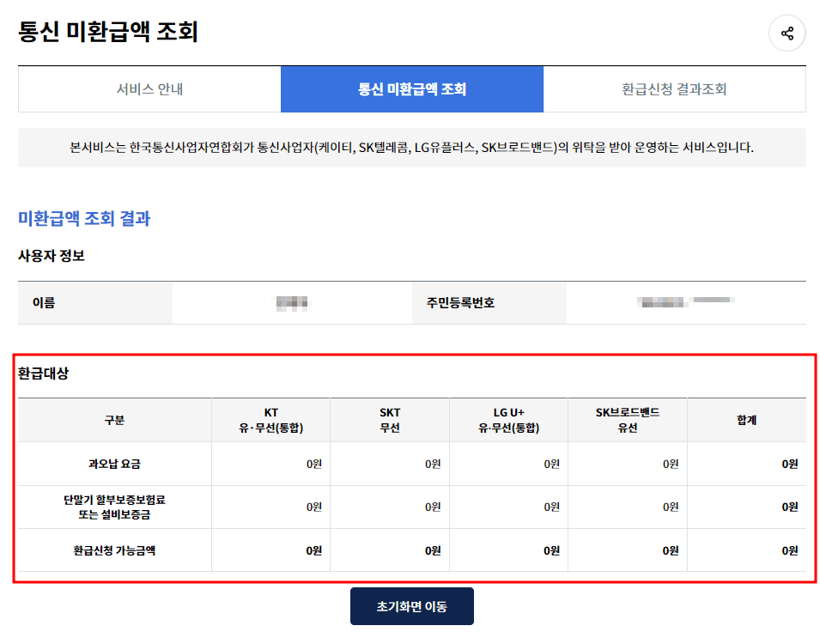Switch to the 환급신청 결과조회 tab

pyautogui.click(x=675, y=89)
